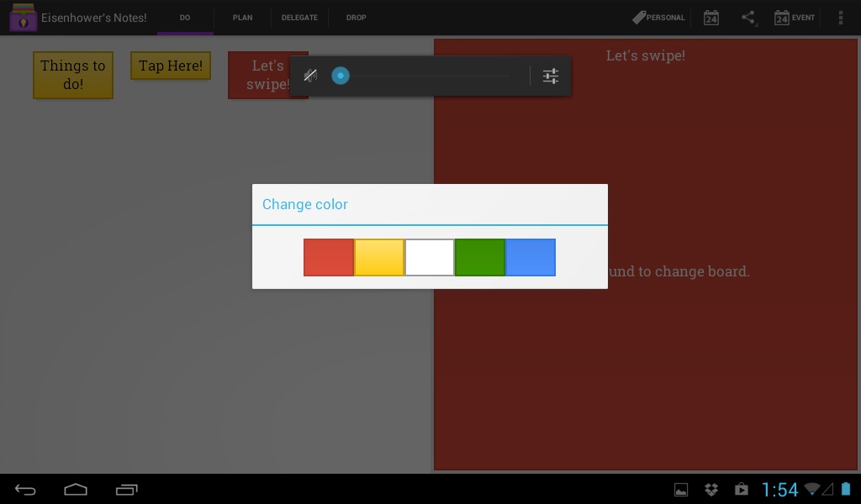861x504 pixels.
Task: Switch to the DROP tab
Action: [357, 18]
